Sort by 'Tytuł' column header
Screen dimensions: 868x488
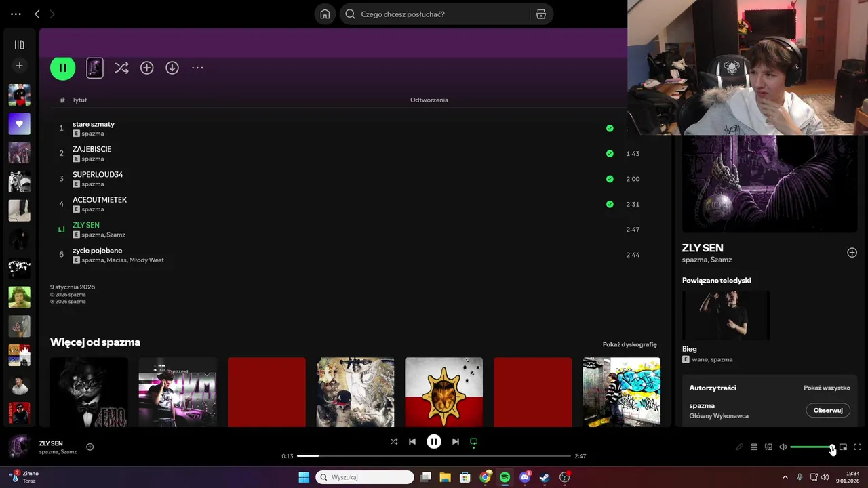[x=79, y=100]
